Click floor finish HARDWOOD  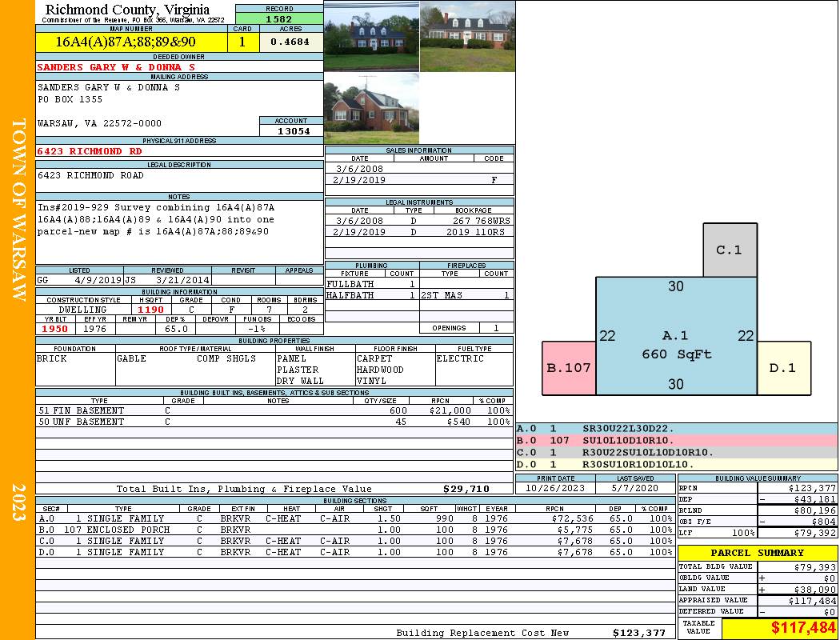[380, 370]
